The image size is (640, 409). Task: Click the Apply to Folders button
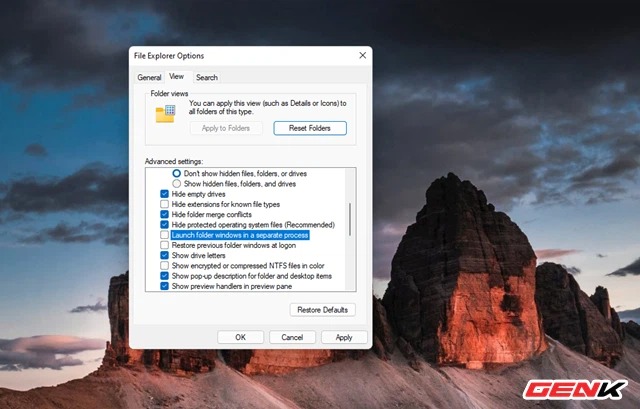pos(226,128)
